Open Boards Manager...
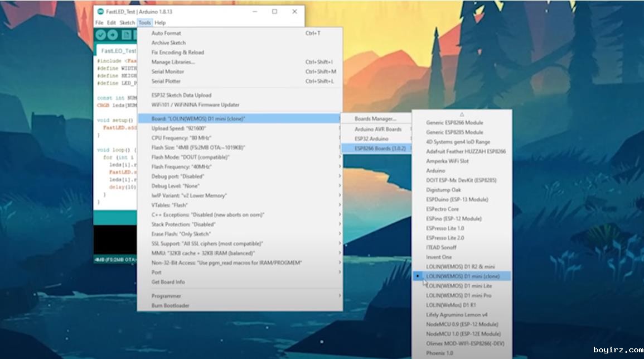 tap(375, 119)
